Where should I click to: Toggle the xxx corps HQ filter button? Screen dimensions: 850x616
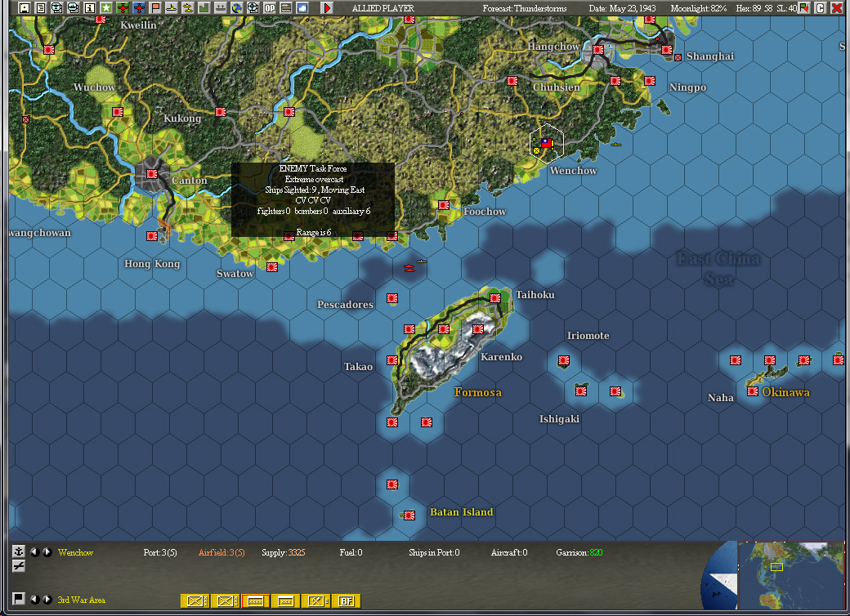coord(286,600)
